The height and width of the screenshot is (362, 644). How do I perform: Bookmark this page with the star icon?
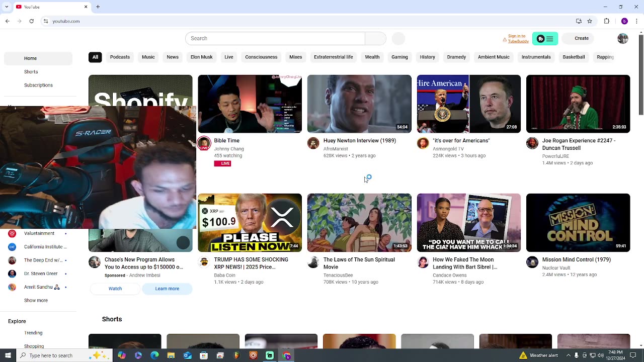click(x=590, y=21)
